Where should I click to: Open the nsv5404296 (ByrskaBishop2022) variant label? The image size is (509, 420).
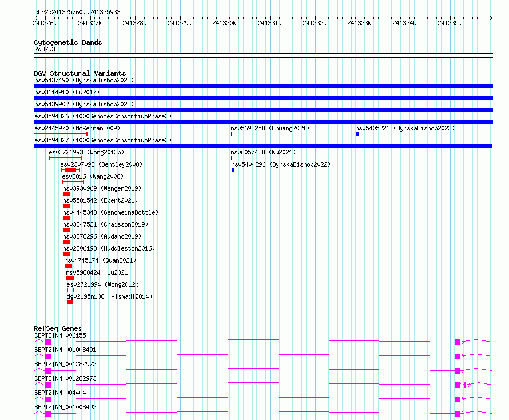click(281, 164)
